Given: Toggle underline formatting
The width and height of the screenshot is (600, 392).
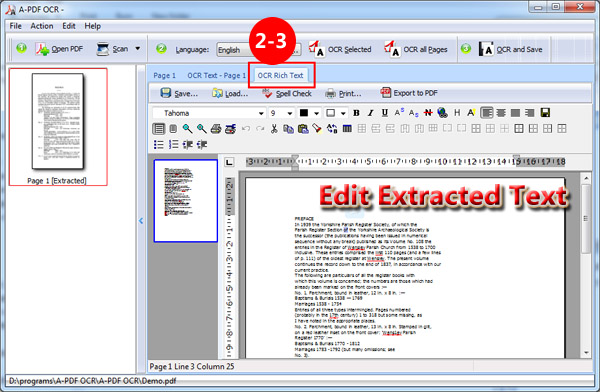Looking at the screenshot, I should (385, 113).
